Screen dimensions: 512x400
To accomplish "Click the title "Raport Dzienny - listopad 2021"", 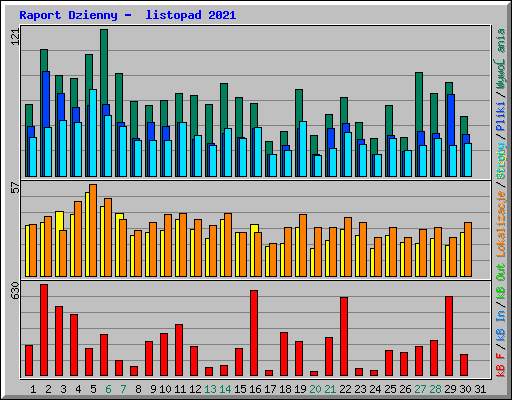I will point(128,15).
